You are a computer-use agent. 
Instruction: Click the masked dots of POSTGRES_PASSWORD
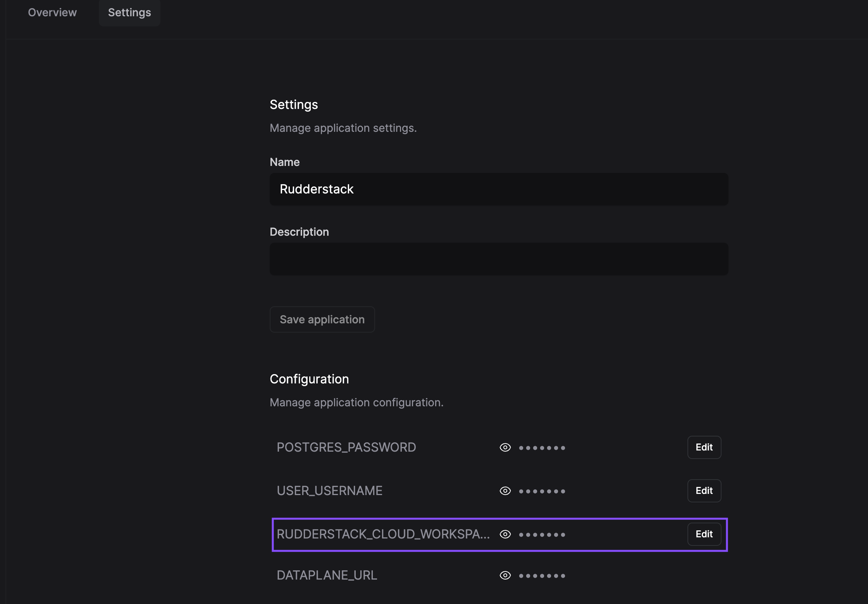click(542, 448)
